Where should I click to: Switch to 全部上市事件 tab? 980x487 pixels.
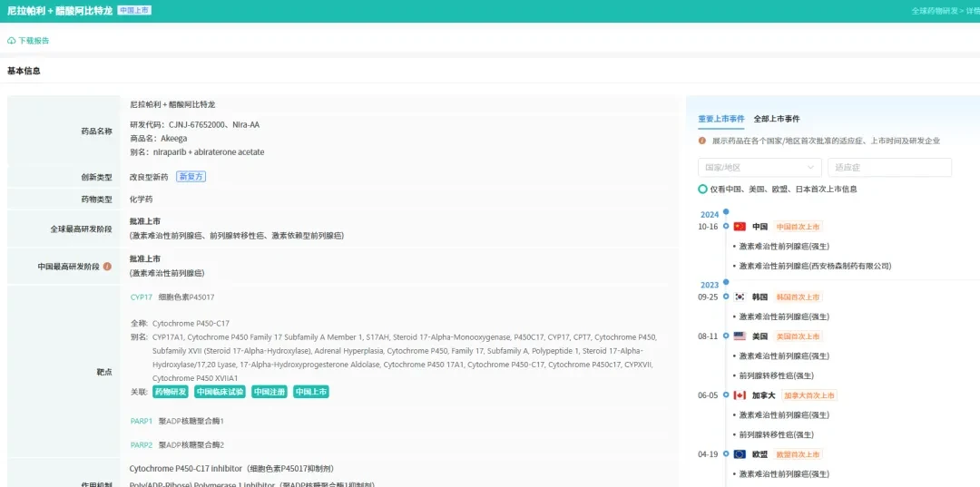point(776,119)
